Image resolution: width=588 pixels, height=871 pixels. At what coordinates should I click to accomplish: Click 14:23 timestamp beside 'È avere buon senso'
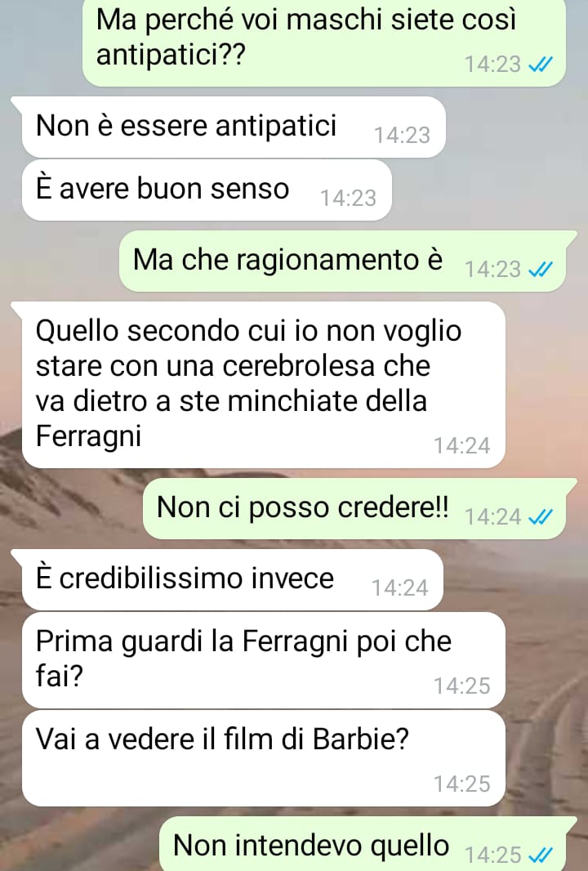pyautogui.click(x=348, y=199)
